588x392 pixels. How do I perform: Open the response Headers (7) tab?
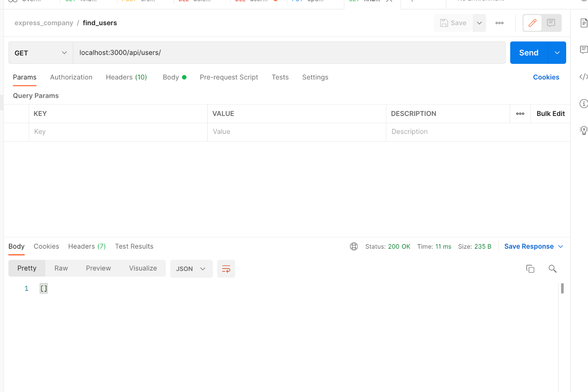(x=87, y=247)
